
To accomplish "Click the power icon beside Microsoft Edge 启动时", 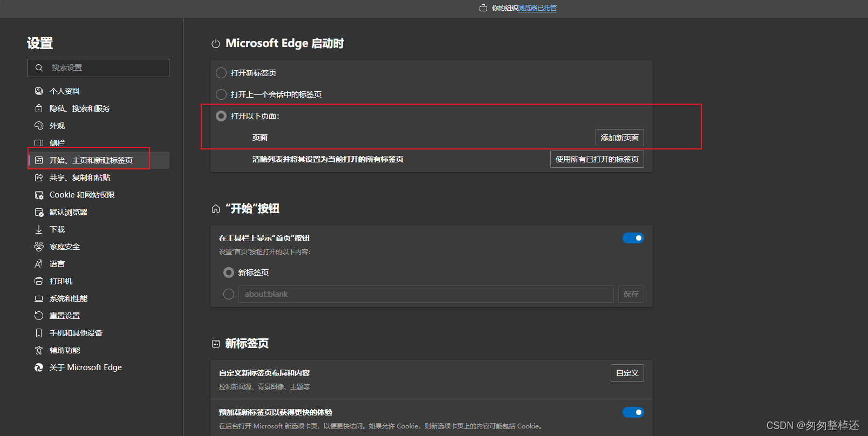I will (216, 44).
